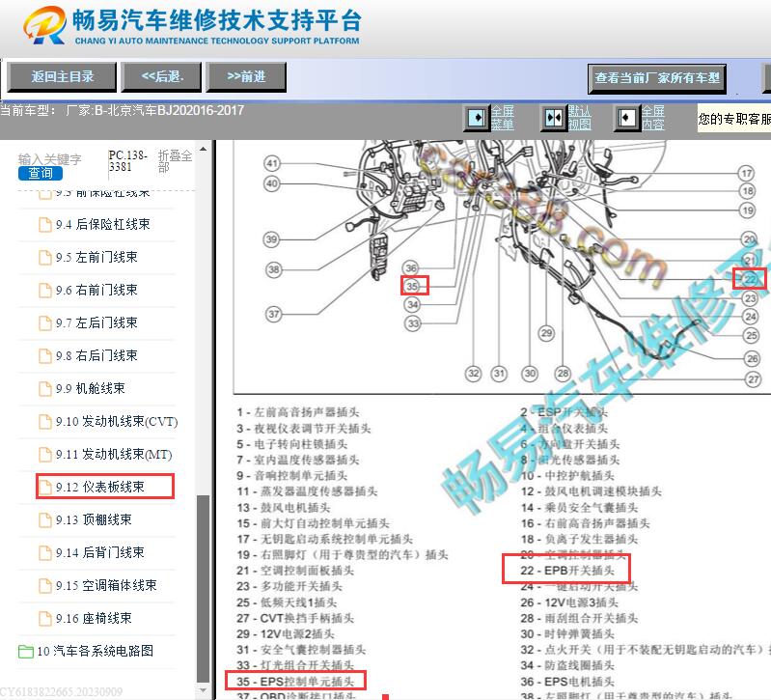Go back with the <<后退 button
Viewport: 771px width, 700px height.
click(x=162, y=76)
